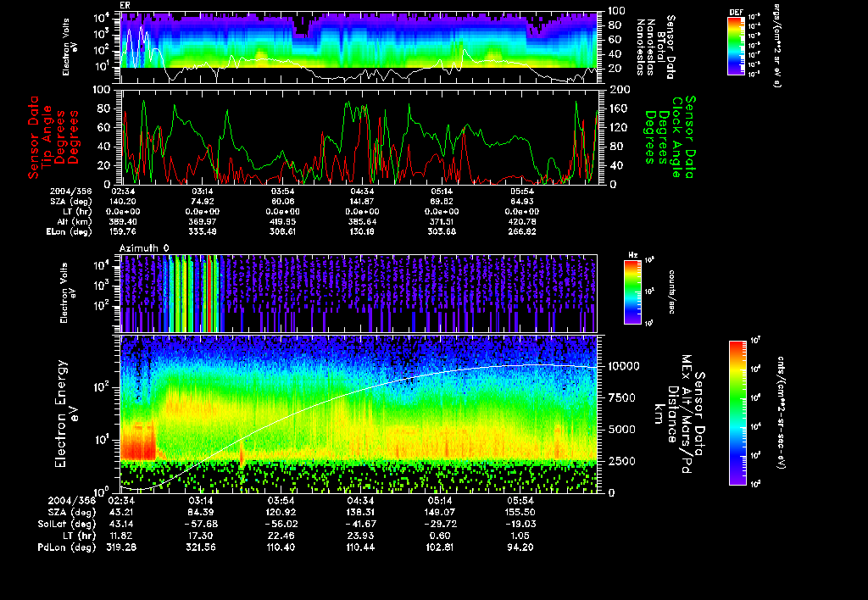Screen dimensions: 868x600
Task: Click the ELon value 306.61
Action: (282, 231)
